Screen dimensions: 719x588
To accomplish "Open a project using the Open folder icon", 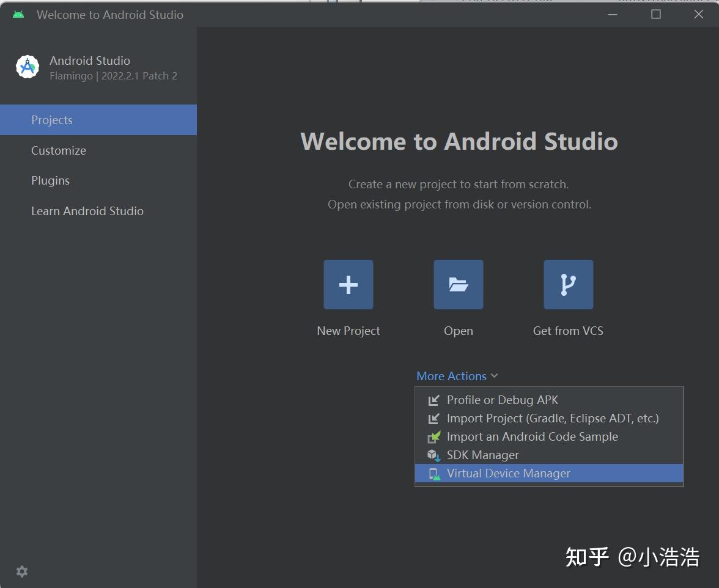I will pos(458,284).
